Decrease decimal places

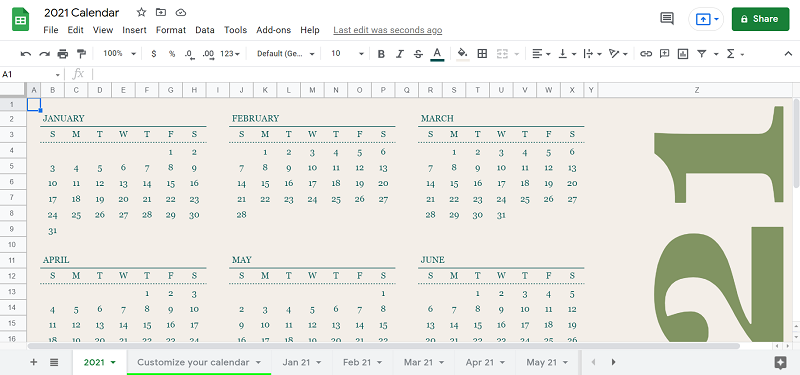pyautogui.click(x=189, y=54)
